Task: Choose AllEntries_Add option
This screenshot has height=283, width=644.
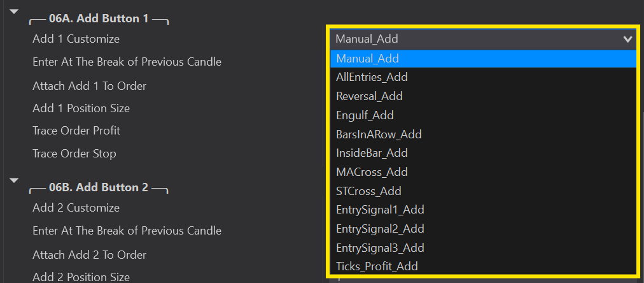Action: [372, 77]
